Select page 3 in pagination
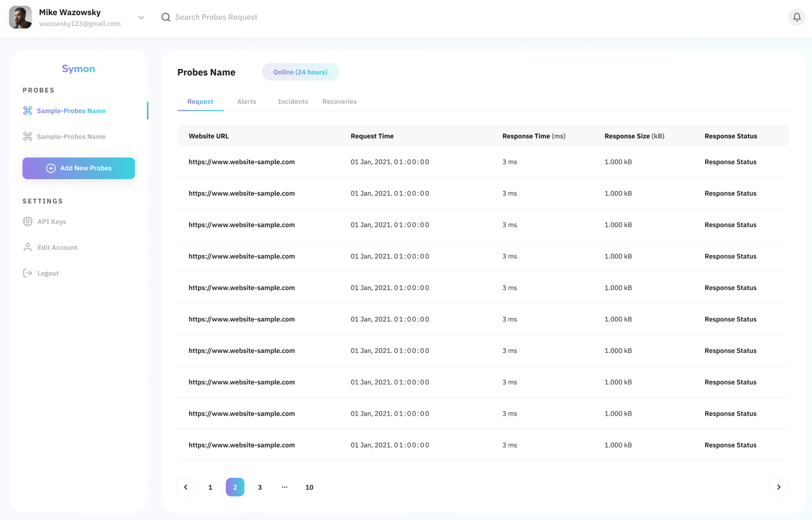 click(x=260, y=487)
